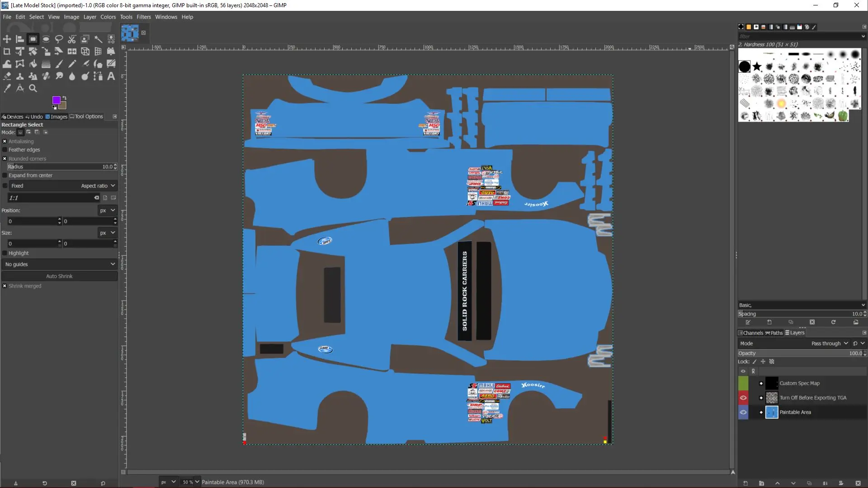Select the Bucket Fill tool

[33, 64]
